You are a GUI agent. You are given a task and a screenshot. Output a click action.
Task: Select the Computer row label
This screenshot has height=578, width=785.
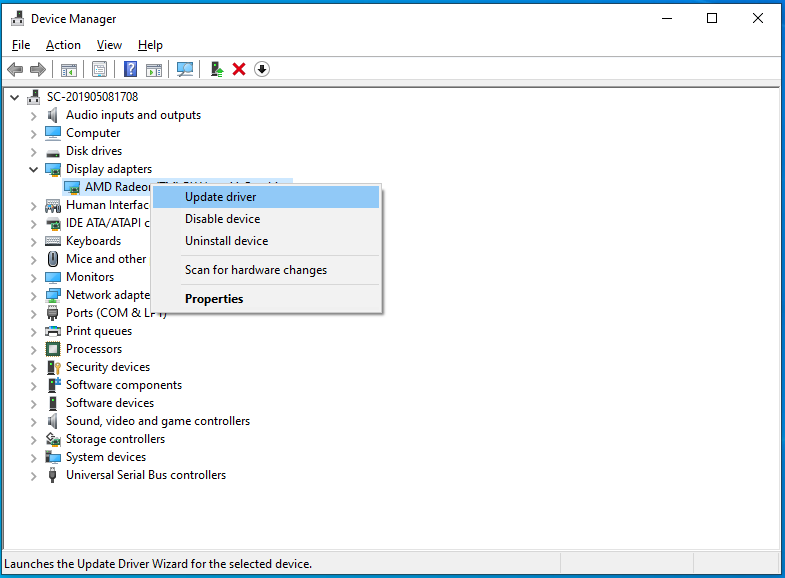tap(93, 133)
